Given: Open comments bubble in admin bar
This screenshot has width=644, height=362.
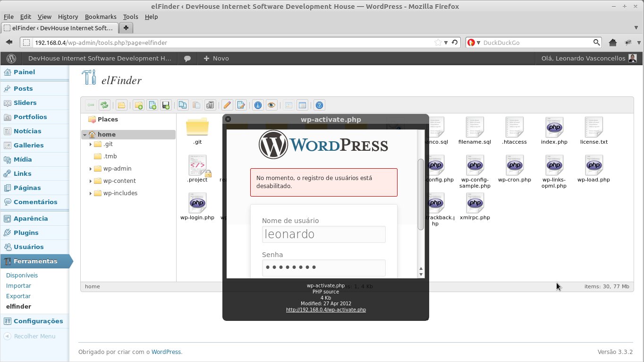Looking at the screenshot, I should 187,59.
